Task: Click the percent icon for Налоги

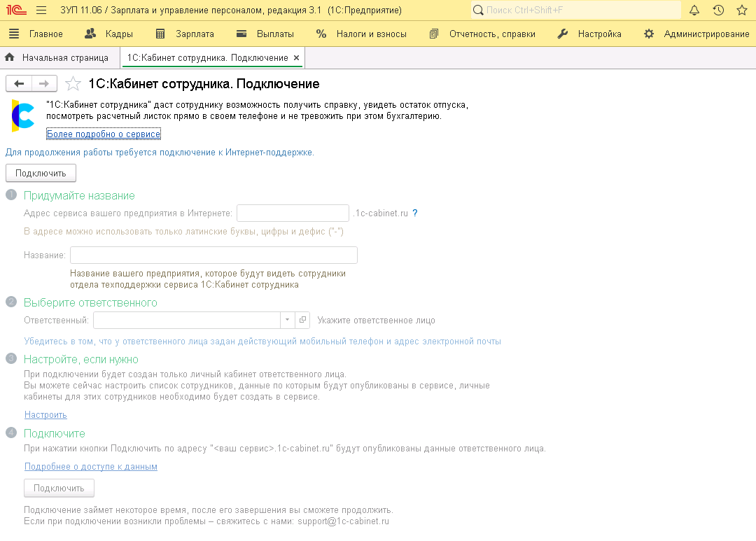Action: (x=321, y=34)
